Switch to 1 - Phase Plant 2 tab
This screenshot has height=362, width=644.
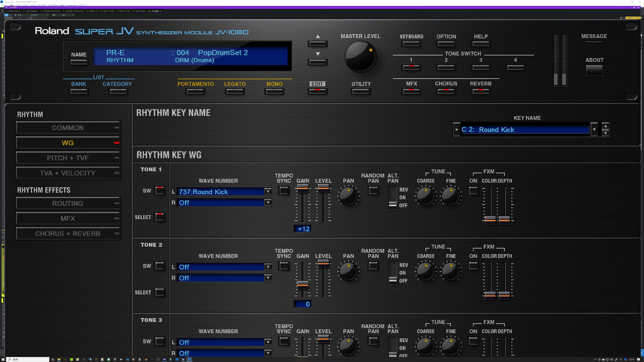(13, 11)
